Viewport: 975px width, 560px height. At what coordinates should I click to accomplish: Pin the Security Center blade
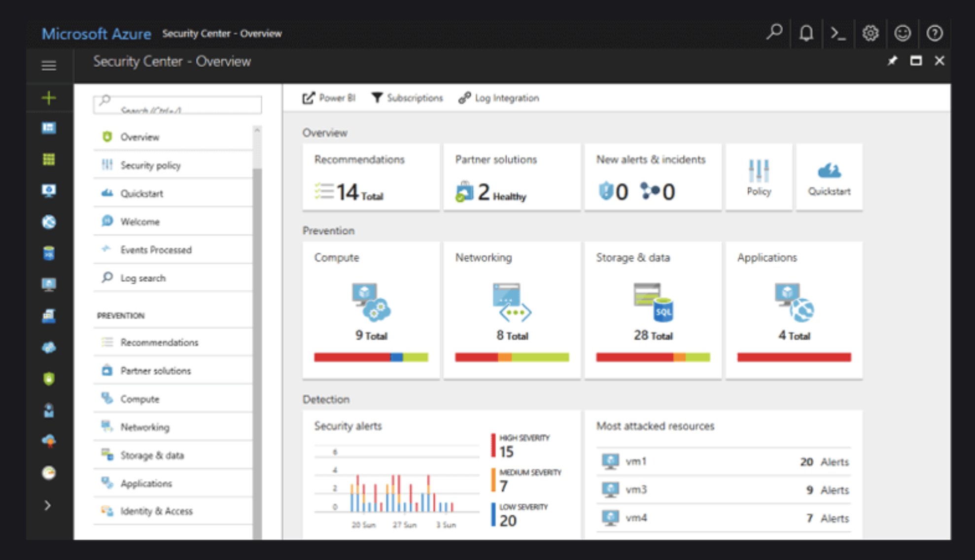click(892, 61)
